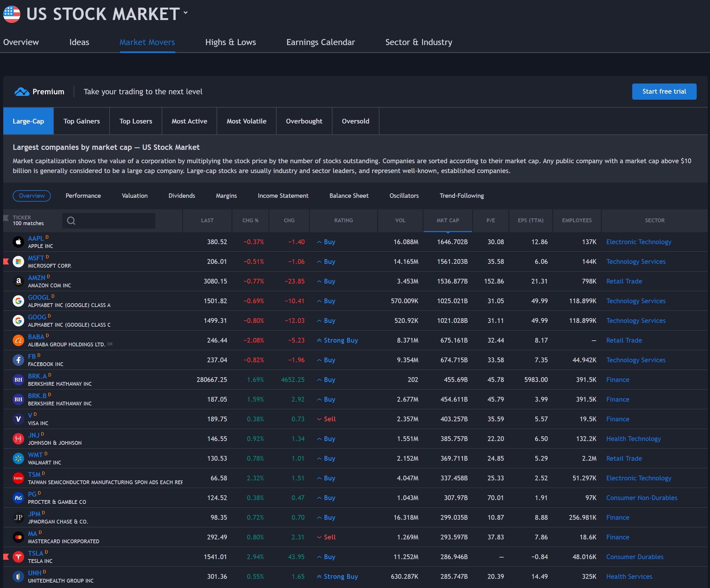The image size is (710, 588).
Task: Toggle the red flag on MSFT row
Action: tap(6, 261)
